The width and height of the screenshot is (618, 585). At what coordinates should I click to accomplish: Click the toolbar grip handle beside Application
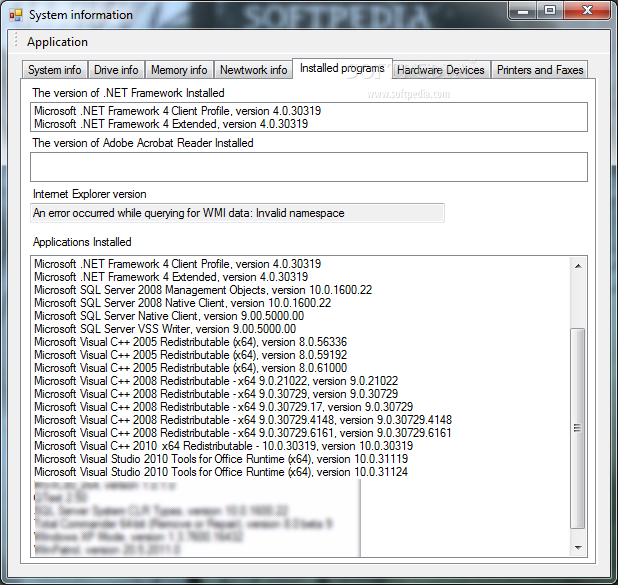[x=16, y=41]
